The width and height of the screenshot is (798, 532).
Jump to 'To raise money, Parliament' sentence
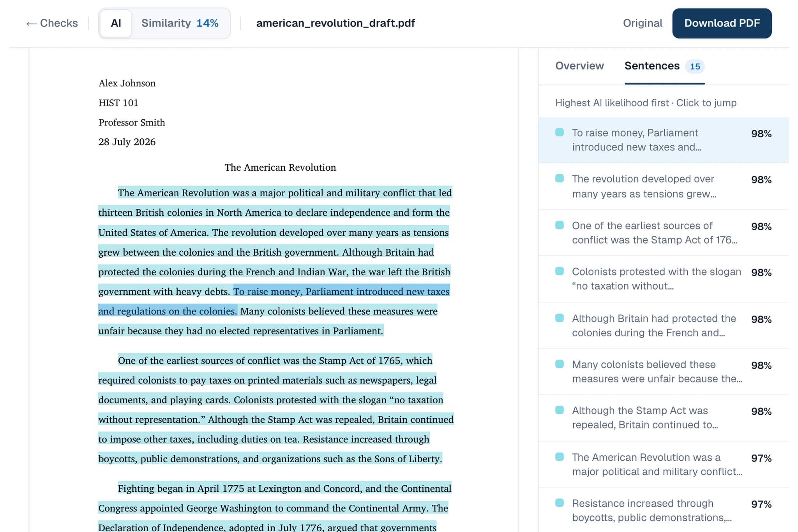(663, 140)
